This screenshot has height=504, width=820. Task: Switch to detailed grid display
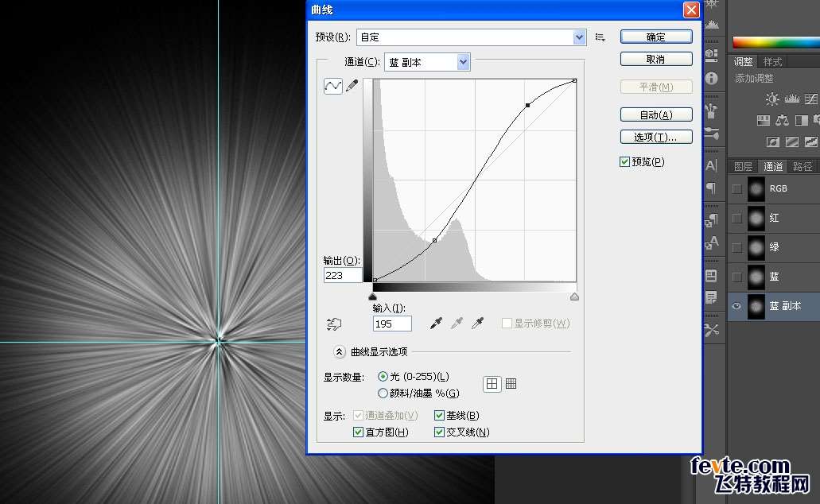tap(511, 384)
